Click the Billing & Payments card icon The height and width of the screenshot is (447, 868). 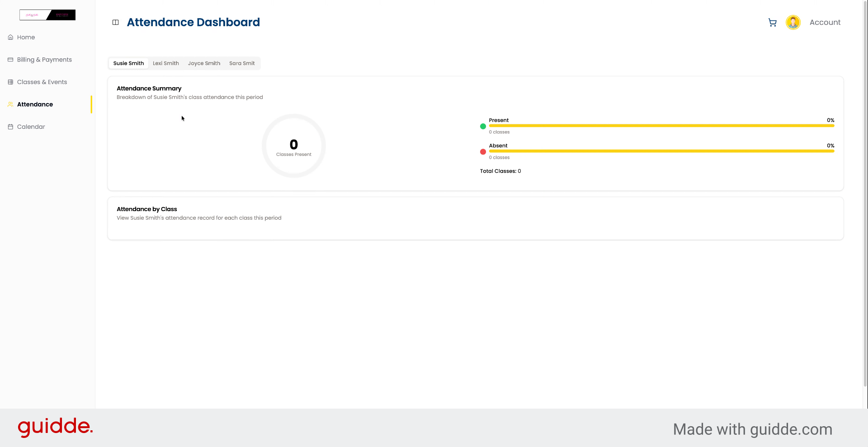pyautogui.click(x=10, y=60)
